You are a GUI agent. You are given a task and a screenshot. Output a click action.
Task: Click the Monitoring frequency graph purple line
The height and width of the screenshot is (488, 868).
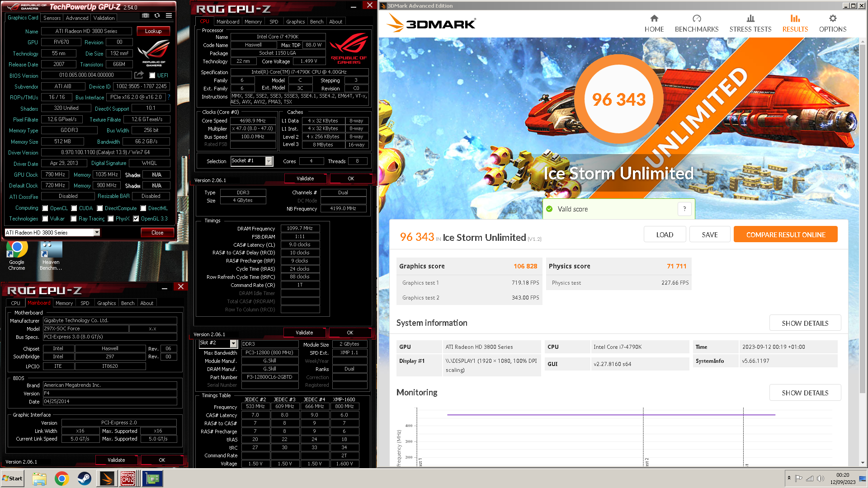pos(610,414)
